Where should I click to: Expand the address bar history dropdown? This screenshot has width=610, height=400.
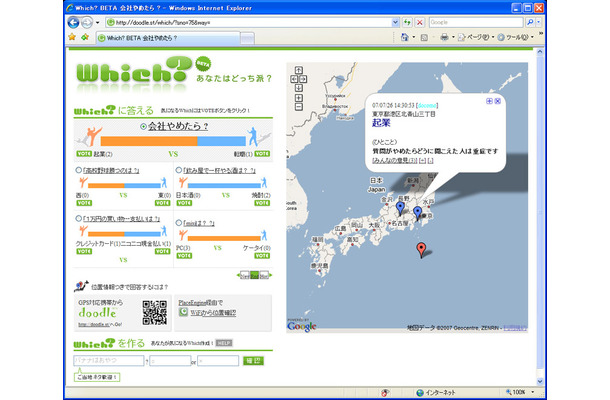coord(395,23)
